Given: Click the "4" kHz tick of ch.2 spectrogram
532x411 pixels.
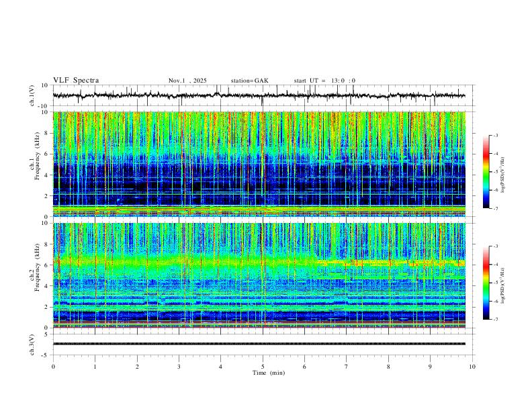Looking at the screenshot, I should [47, 286].
